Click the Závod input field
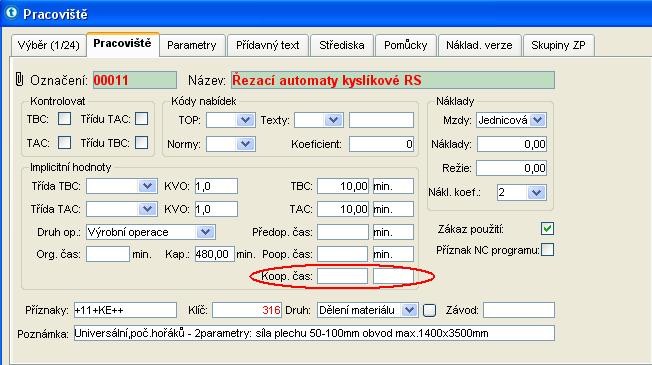The width and height of the screenshot is (652, 365). point(519,310)
